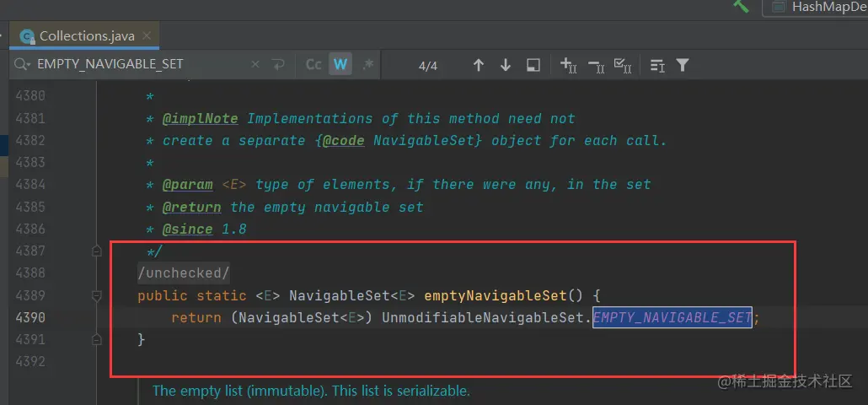Image resolution: width=868 pixels, height=405 pixels.
Task: Click 'public static' keywords on line 4389
Action: point(191,296)
